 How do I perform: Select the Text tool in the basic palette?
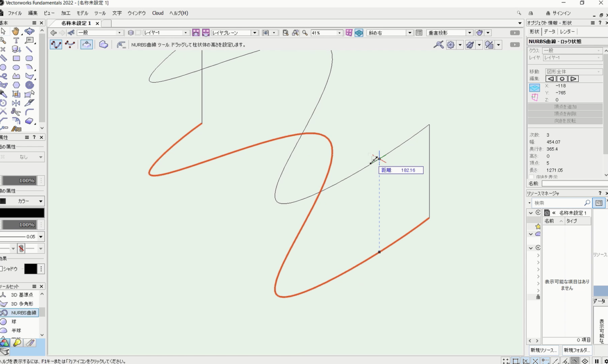coord(16,40)
